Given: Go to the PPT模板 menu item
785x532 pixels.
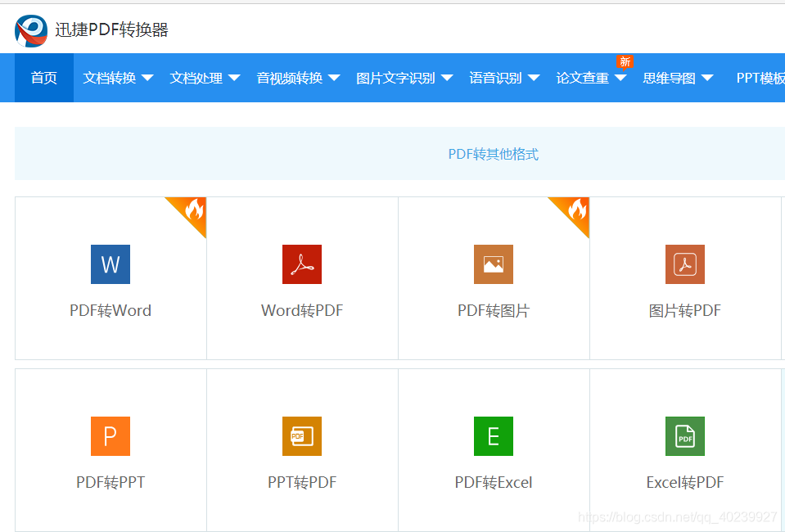Looking at the screenshot, I should [760, 78].
